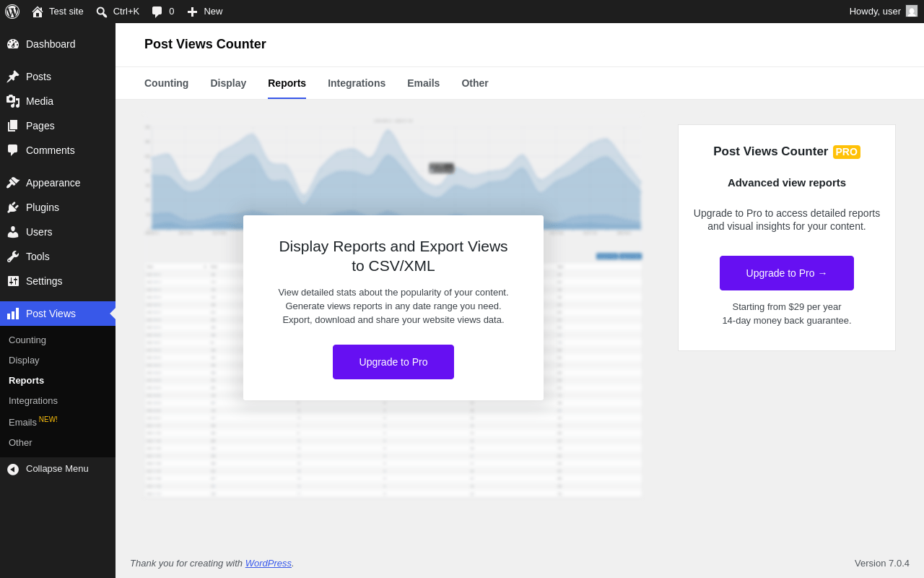Click the Collapse Menu label
924x578 pixels.
[x=57, y=469]
